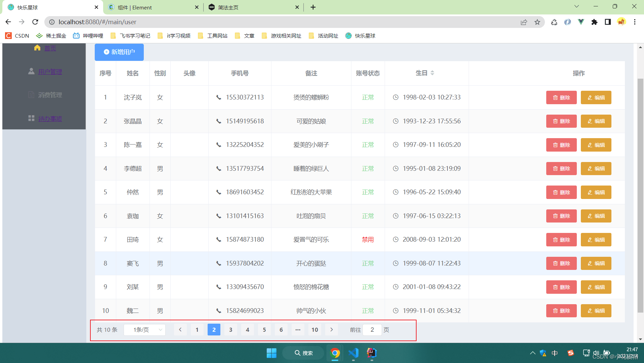This screenshot has width=644, height=363.
Task: Edit user 田琦 with the 编辑 button
Action: click(x=596, y=240)
